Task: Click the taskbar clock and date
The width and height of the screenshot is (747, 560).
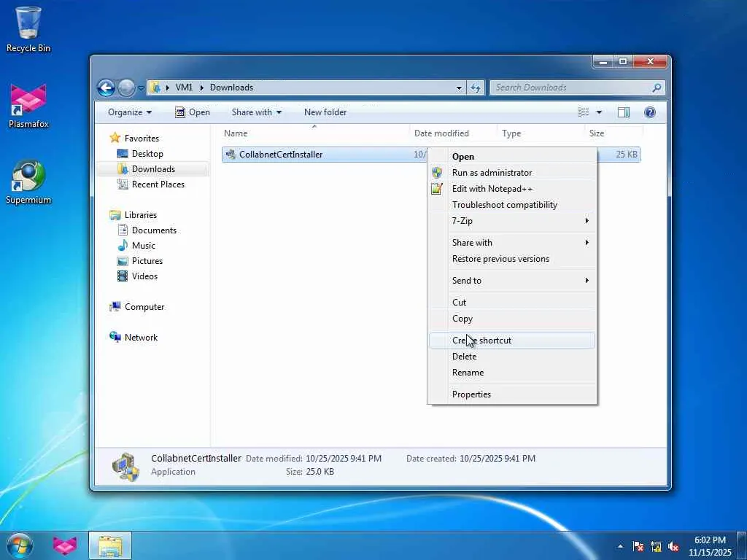Action: click(x=710, y=546)
